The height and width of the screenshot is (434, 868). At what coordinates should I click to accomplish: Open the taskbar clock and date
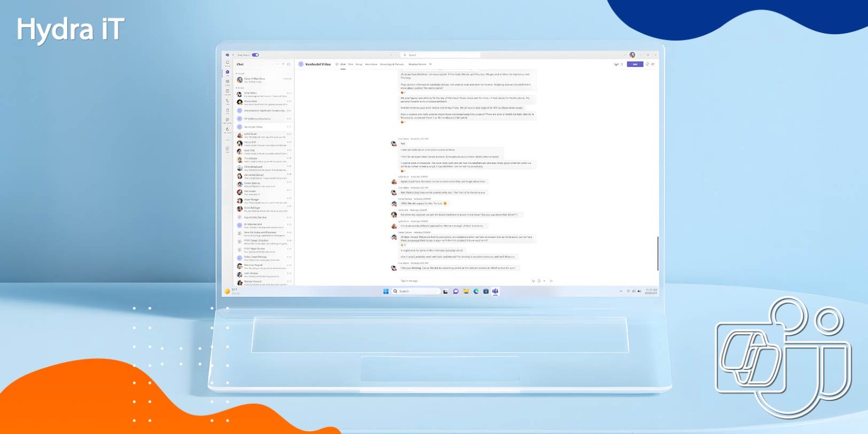pyautogui.click(x=651, y=291)
